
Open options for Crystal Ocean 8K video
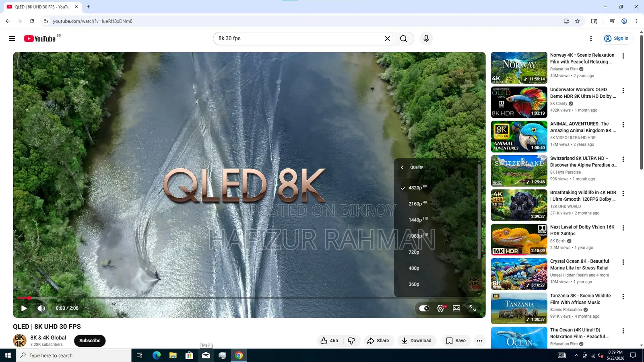click(623, 262)
